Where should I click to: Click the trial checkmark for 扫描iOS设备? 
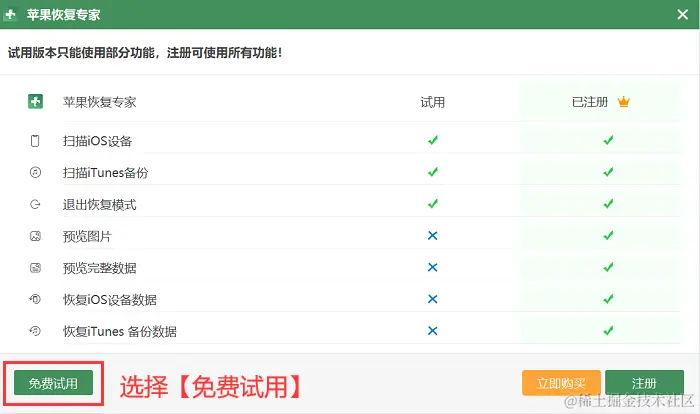coord(433,140)
